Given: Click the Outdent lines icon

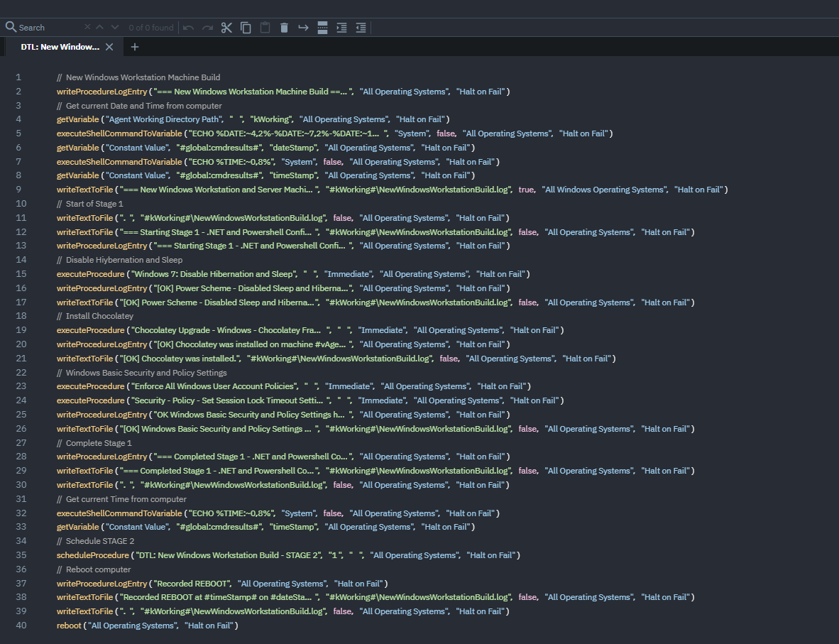Looking at the screenshot, I should tap(361, 28).
